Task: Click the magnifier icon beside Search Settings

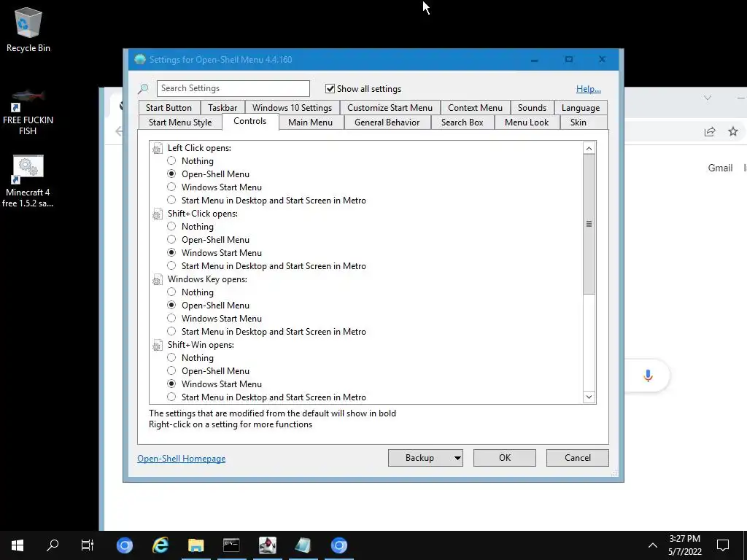Action: click(x=143, y=88)
